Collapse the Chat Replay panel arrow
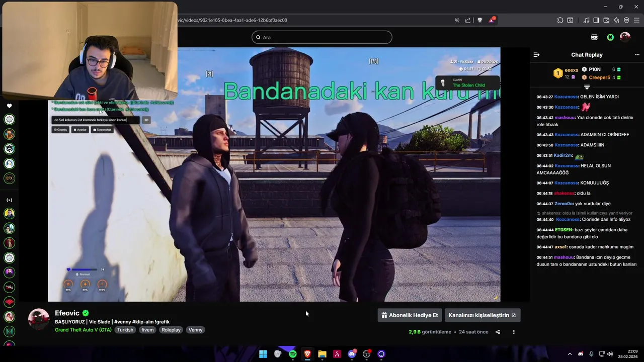Image resolution: width=644 pixels, height=362 pixels. point(536,55)
